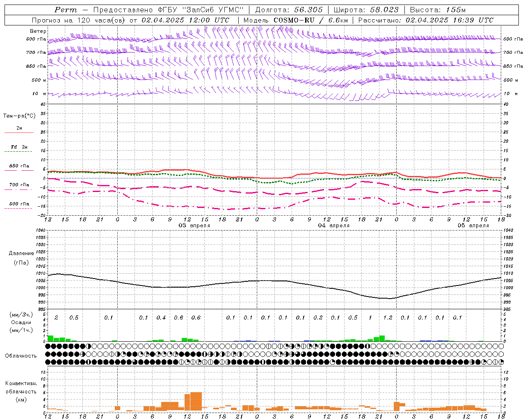The width and height of the screenshot is (525, 420).
Task: Click the Конвективн. panel label
Action: coord(21,383)
